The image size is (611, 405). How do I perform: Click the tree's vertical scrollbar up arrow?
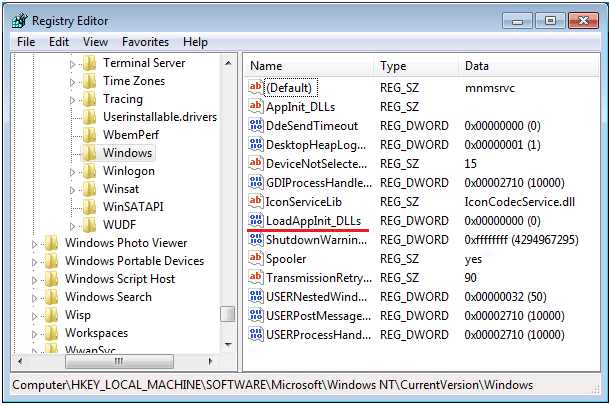pos(228,63)
